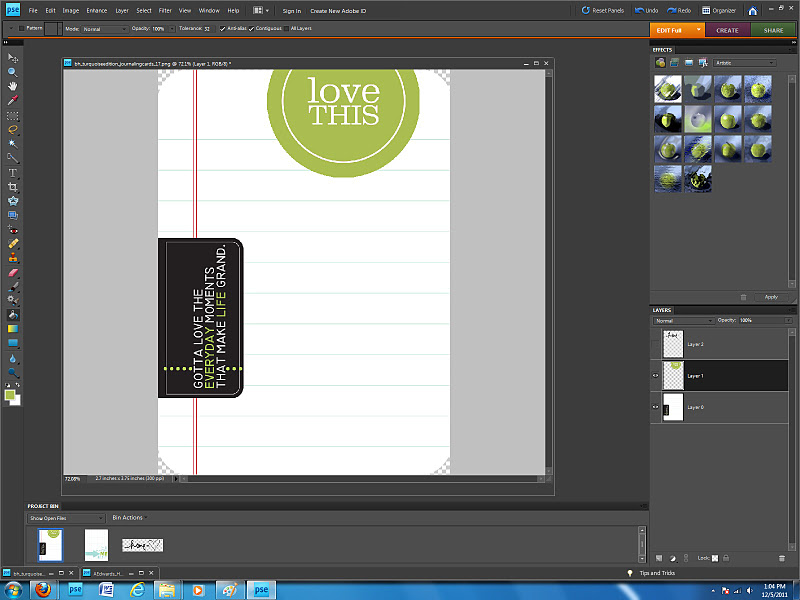Select the Horizontal Type tool
The image size is (800, 600).
click(x=13, y=172)
